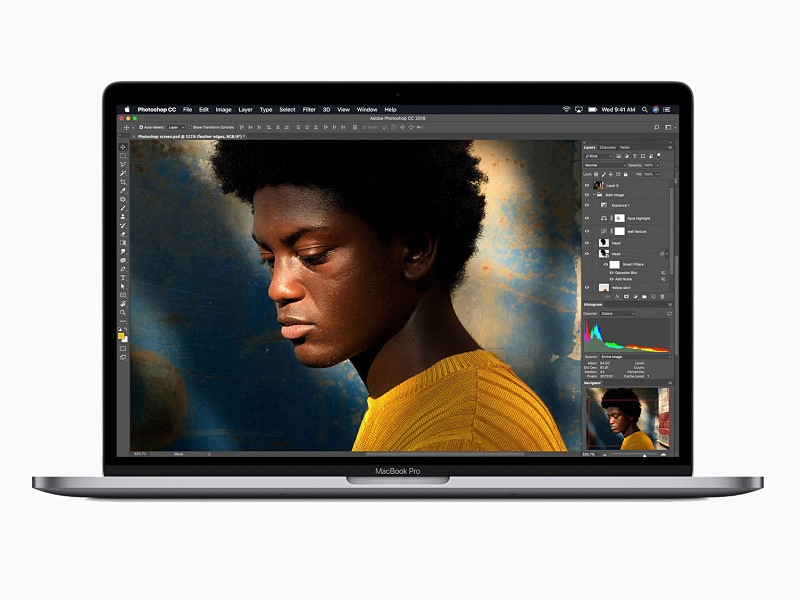
Task: Select the Eyedropper tool
Action: point(123,190)
